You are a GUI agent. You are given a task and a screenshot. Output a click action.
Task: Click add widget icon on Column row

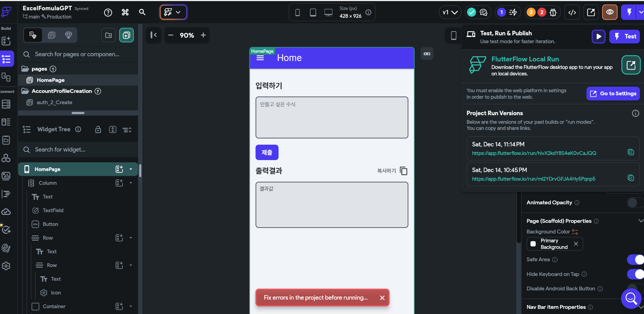pyautogui.click(x=119, y=183)
